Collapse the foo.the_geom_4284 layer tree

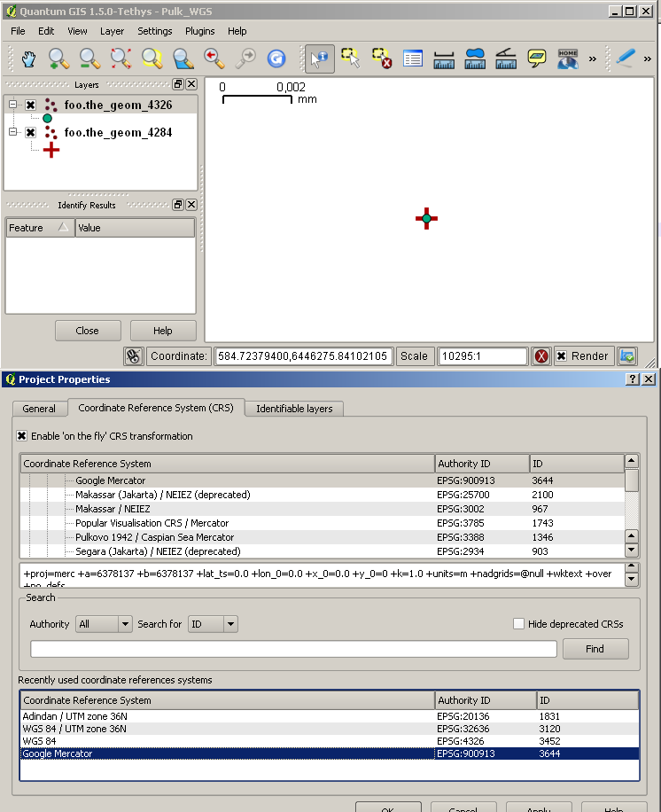click(13, 131)
